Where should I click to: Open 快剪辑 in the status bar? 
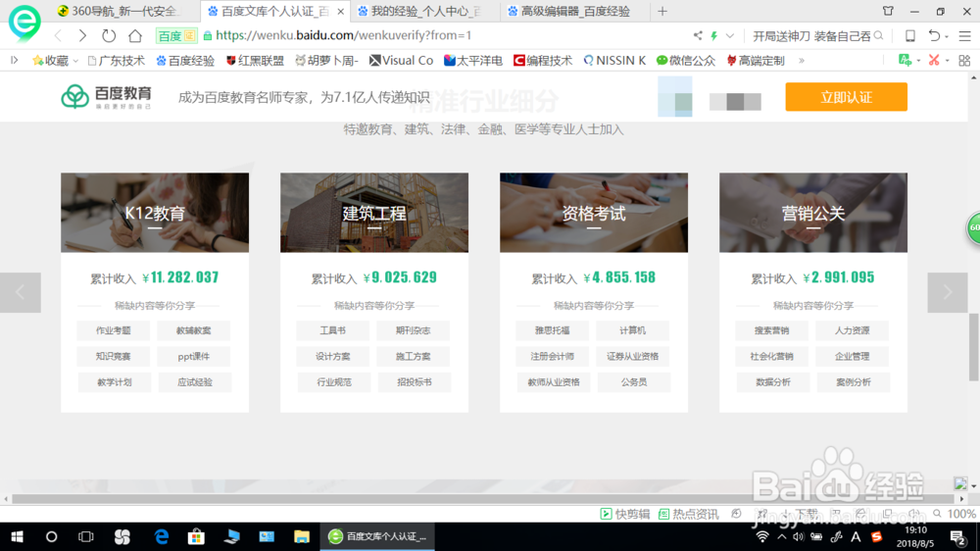pos(625,514)
